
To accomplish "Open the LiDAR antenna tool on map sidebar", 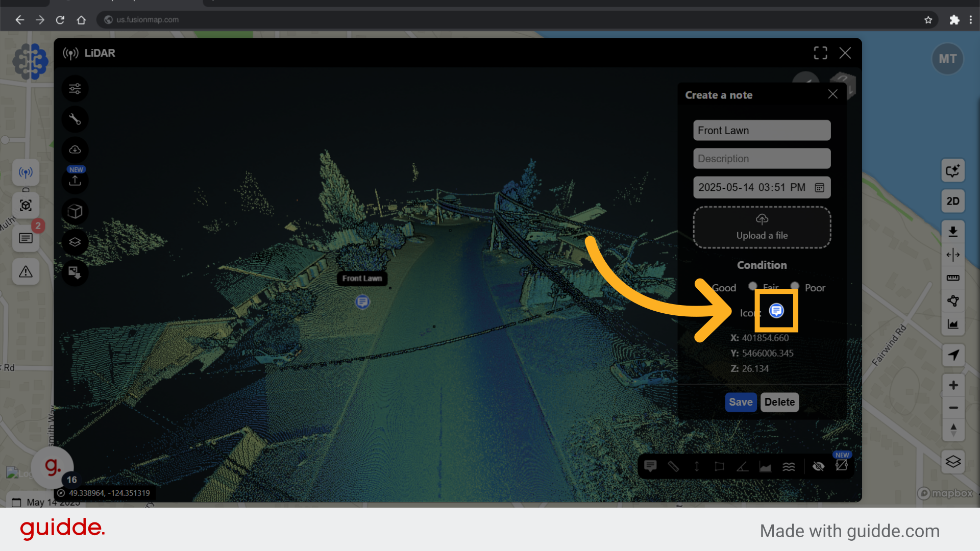I will pyautogui.click(x=26, y=172).
